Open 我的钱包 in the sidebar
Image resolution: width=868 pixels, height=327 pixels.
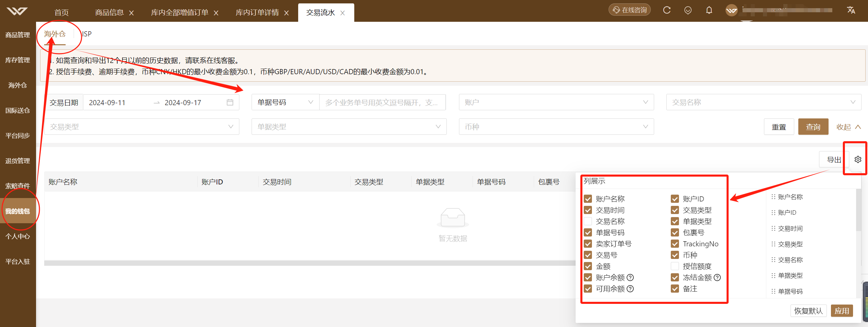(18, 211)
